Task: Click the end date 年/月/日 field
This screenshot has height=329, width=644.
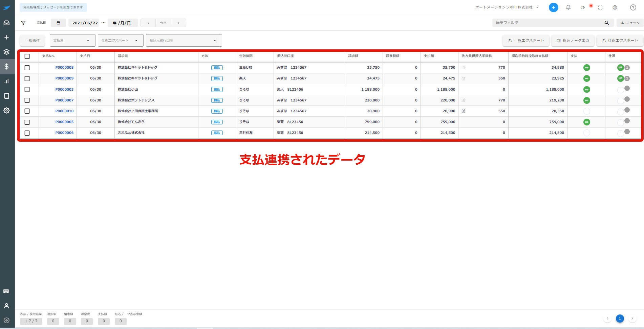Action: (x=123, y=23)
